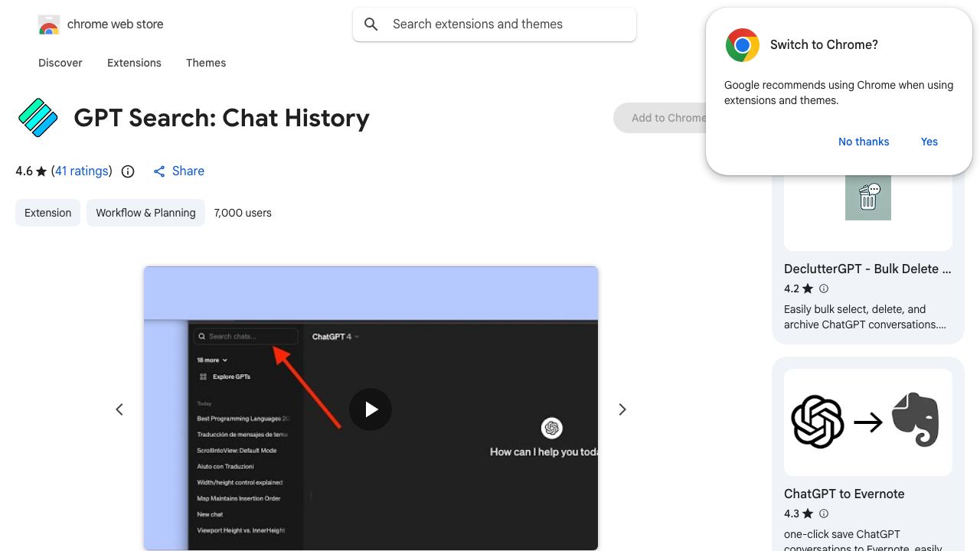Click the chrome web store title text

pos(116,24)
